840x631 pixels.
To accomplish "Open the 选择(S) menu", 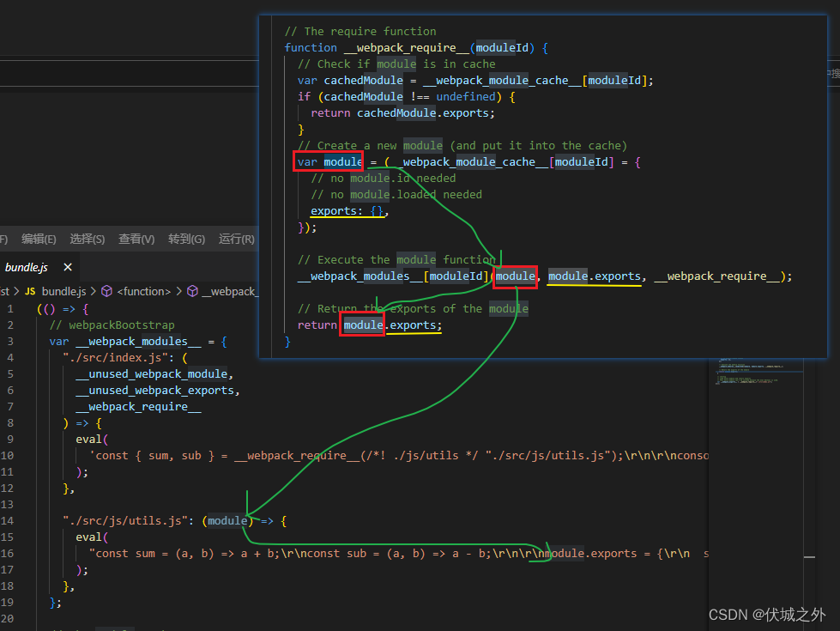I will click(87, 239).
